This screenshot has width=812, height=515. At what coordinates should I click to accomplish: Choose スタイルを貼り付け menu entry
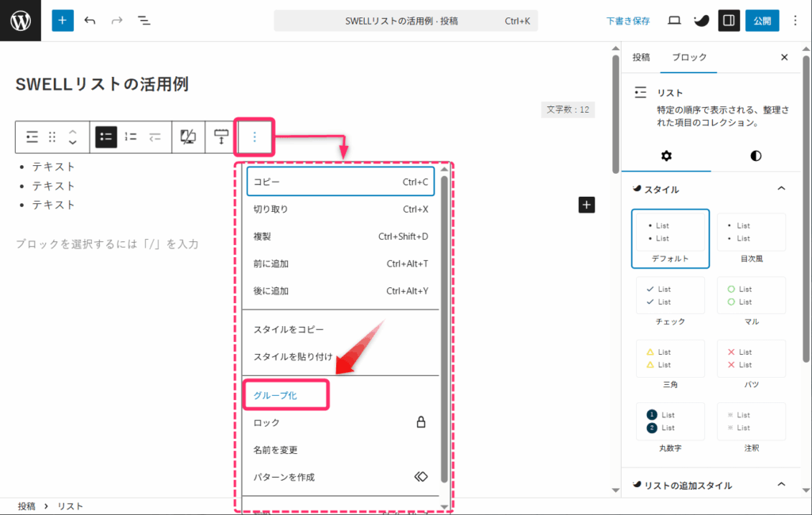point(340,356)
